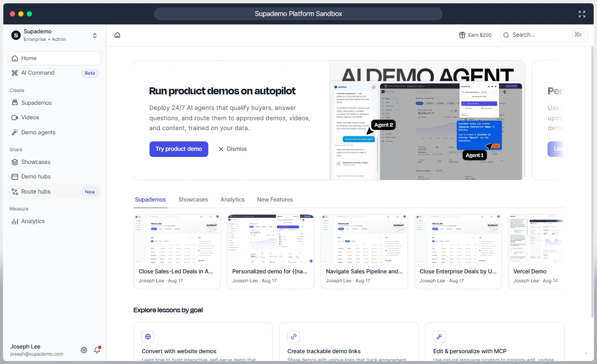The height and width of the screenshot is (364, 597).
Task: Click the globe icon on Convert with website demos
Action: point(148,337)
